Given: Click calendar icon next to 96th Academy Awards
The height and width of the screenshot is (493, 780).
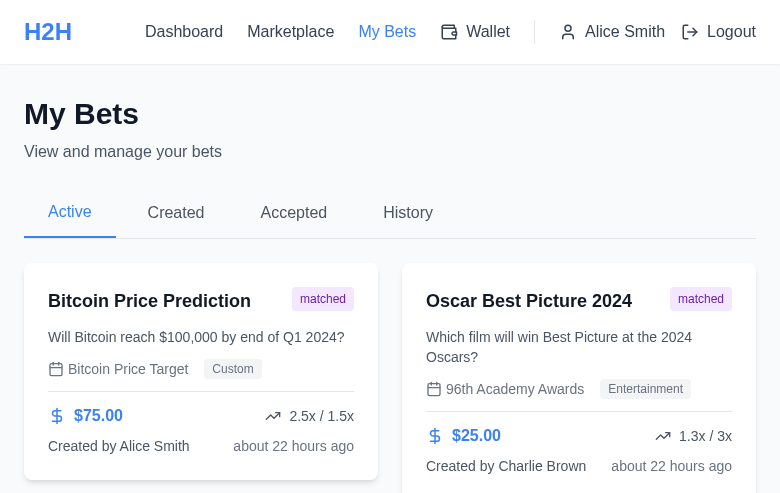Looking at the screenshot, I should 434,389.
